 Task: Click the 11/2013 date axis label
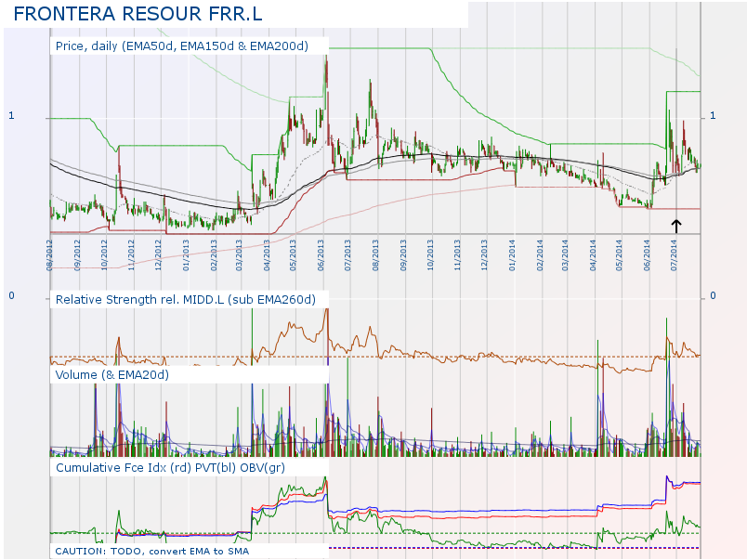[x=457, y=255]
